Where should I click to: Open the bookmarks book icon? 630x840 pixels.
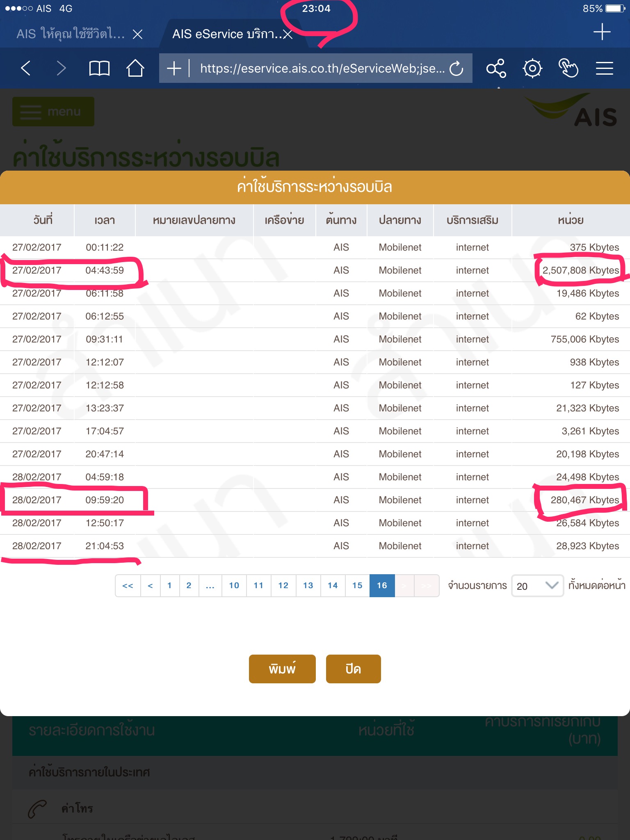(x=99, y=68)
